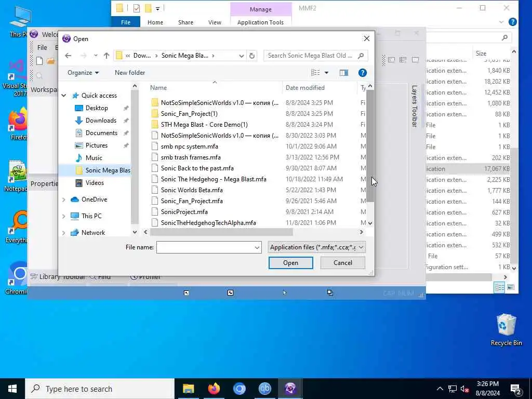Expand This PC node
Viewport: 532px width, 399px height.
tap(64, 216)
